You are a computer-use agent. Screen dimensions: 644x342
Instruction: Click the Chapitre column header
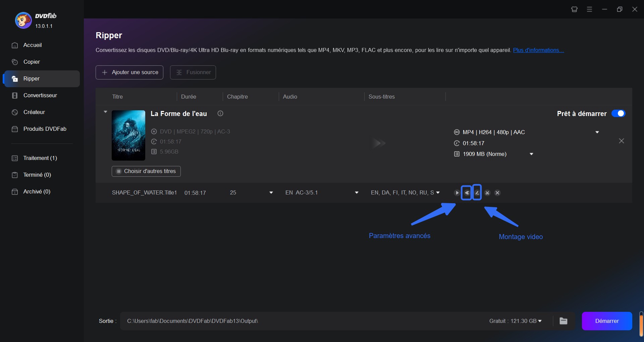click(237, 97)
